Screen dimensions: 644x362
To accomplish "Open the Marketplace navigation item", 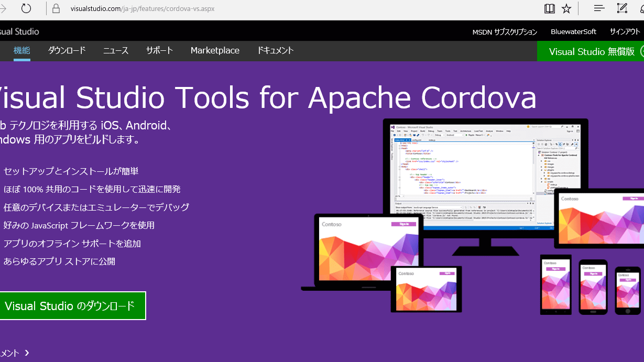I will click(215, 51).
